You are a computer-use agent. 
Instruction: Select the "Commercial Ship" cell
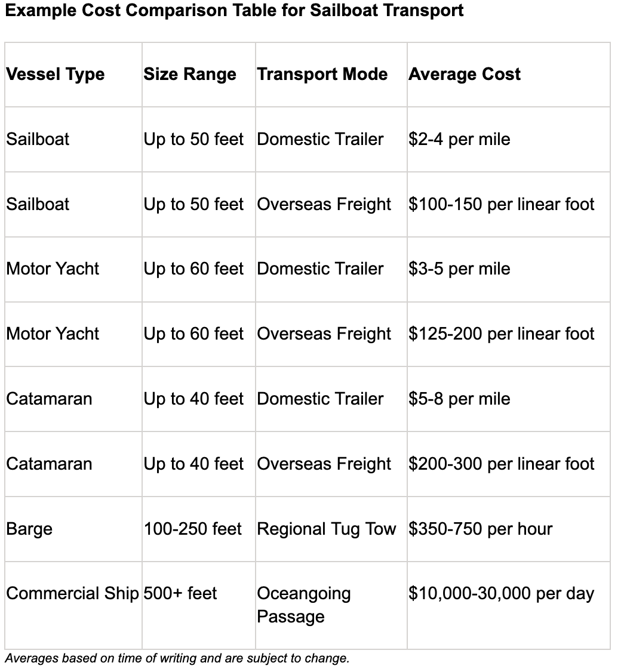coord(72,593)
